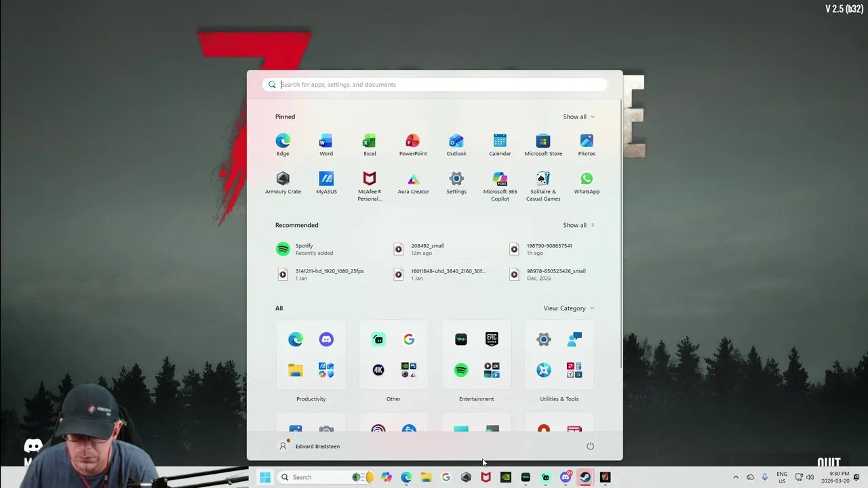
Task: Launch Word from pinned apps
Action: (x=326, y=144)
